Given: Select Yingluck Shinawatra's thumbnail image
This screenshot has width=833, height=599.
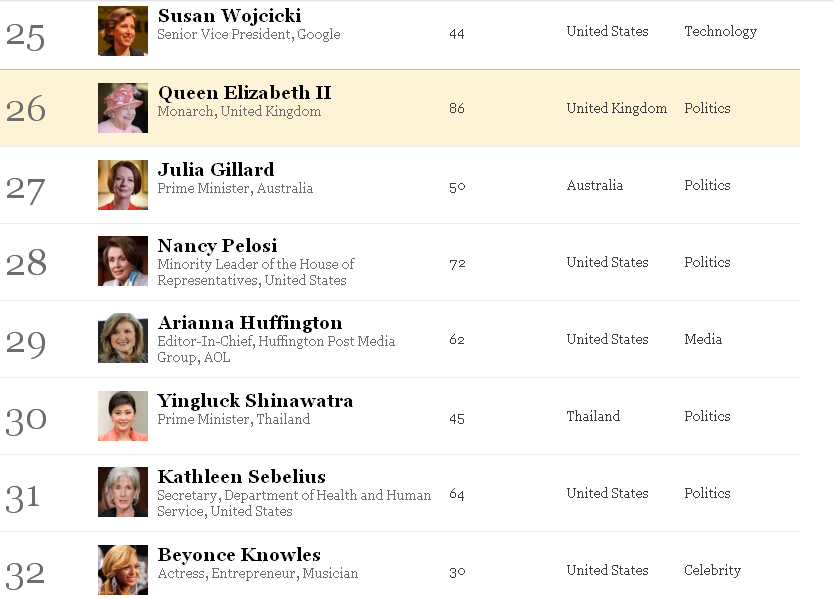Looking at the screenshot, I should (x=123, y=416).
